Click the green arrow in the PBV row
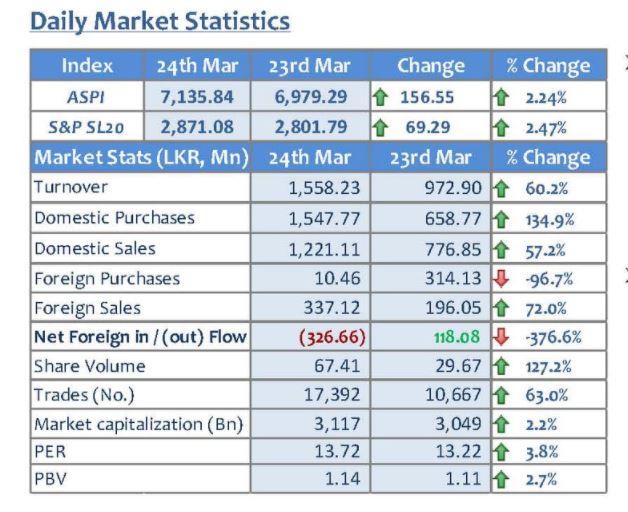 [x=501, y=480]
